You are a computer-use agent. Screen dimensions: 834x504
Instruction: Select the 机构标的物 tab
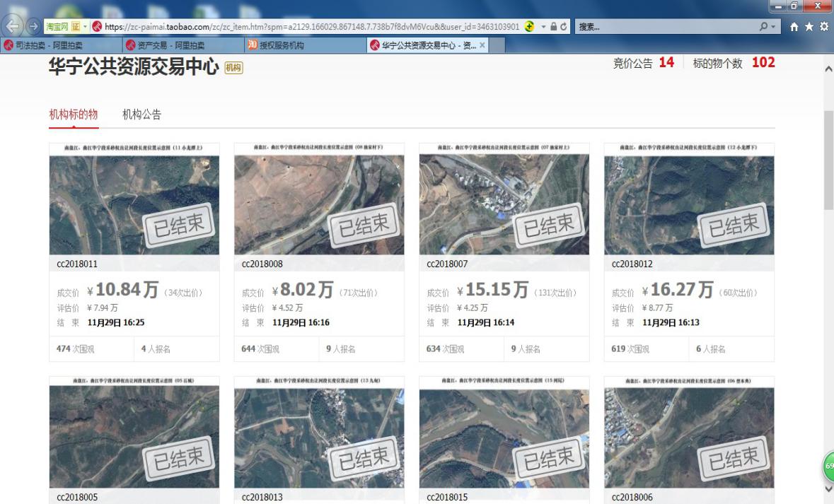tap(74, 115)
